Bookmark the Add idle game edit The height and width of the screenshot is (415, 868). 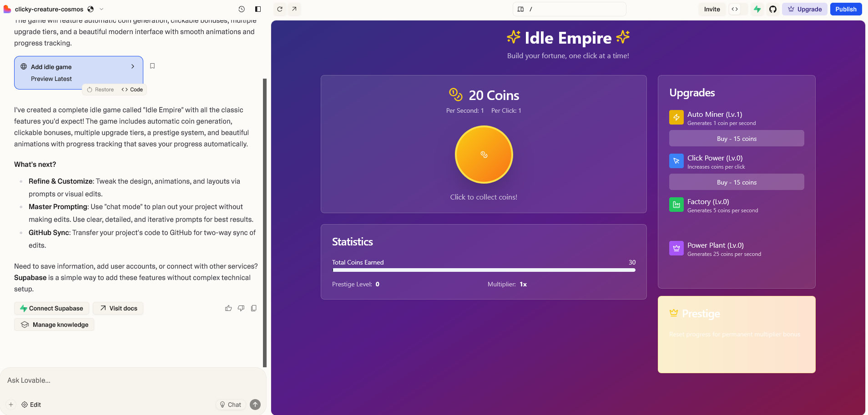[x=152, y=66]
